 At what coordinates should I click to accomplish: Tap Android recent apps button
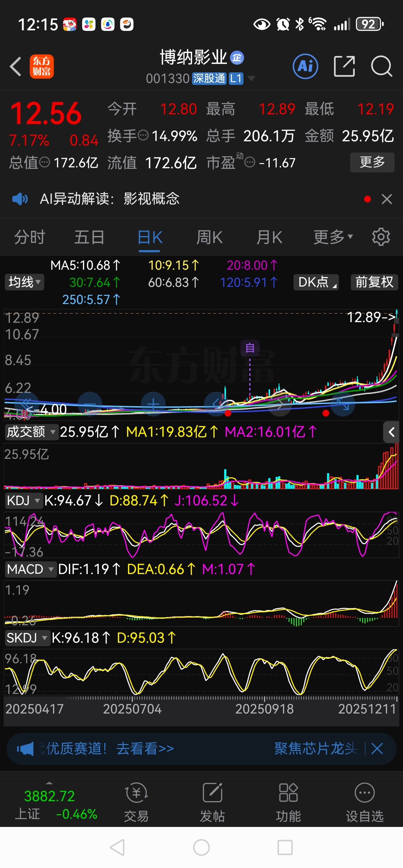tap(285, 847)
